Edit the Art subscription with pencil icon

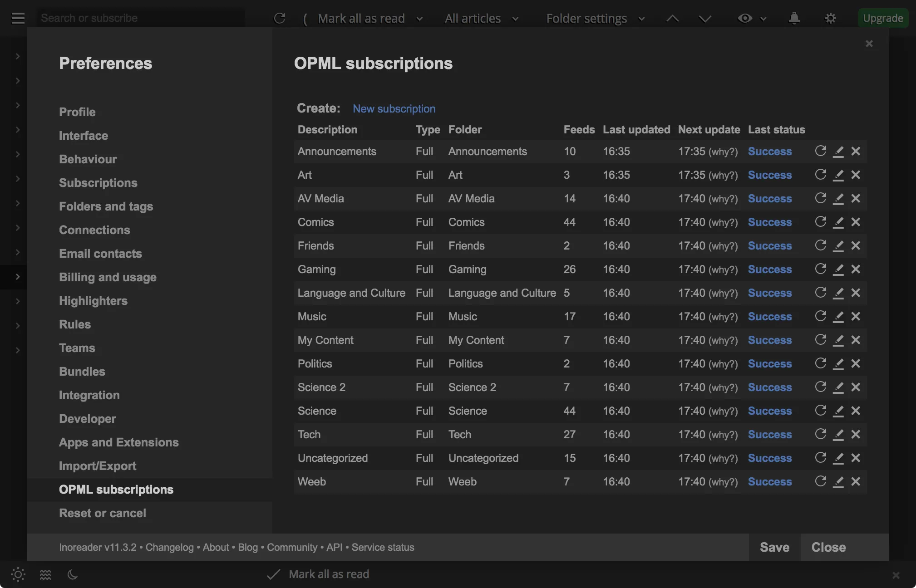click(x=838, y=175)
